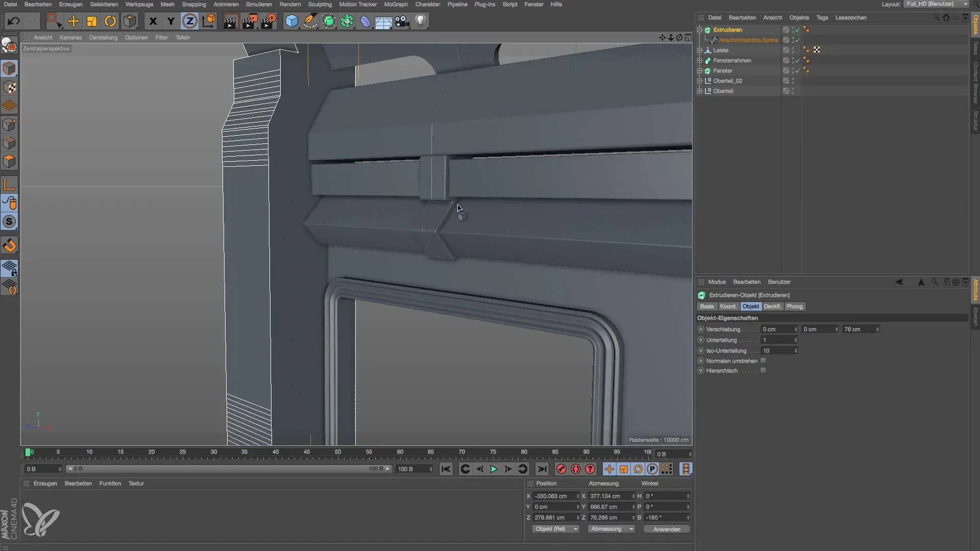Open the Mesh menu
The height and width of the screenshot is (551, 980).
pos(167,4)
